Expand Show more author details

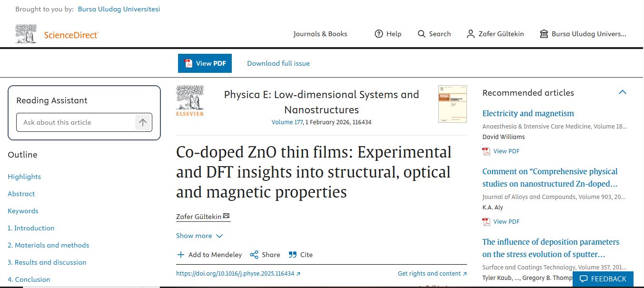click(199, 236)
